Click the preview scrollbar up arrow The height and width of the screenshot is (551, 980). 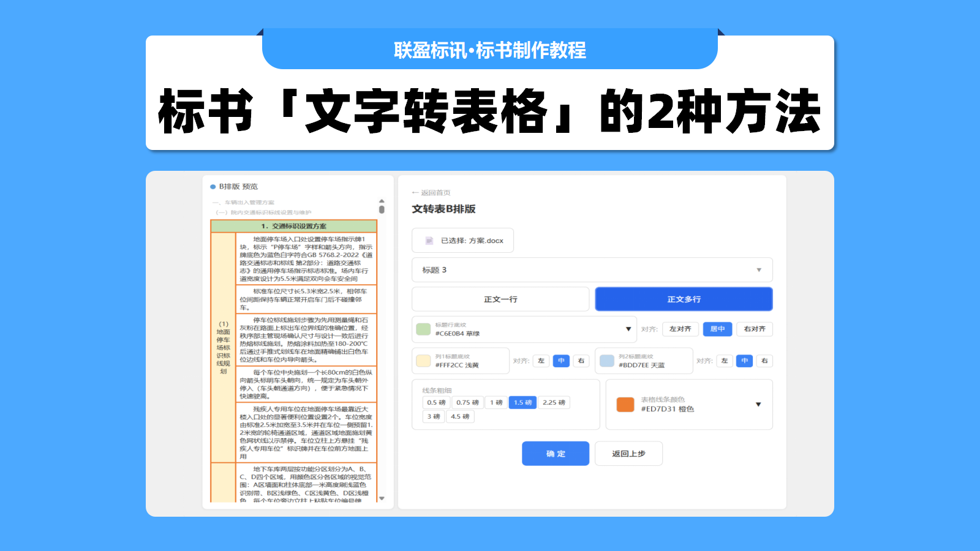tap(382, 201)
